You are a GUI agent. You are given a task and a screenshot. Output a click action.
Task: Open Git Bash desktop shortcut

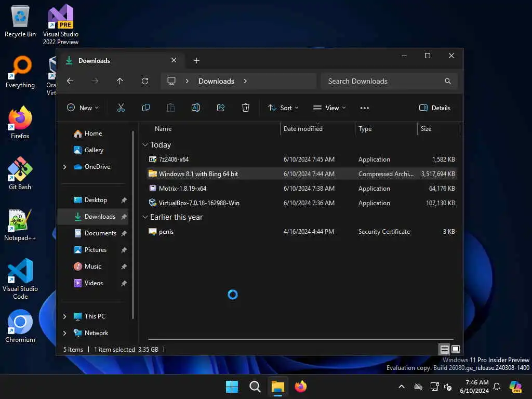tap(20, 174)
